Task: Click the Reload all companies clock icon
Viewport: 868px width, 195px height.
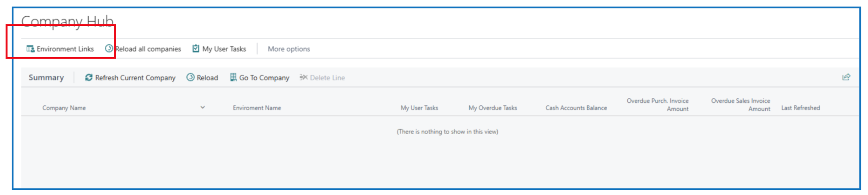Action: [x=109, y=48]
